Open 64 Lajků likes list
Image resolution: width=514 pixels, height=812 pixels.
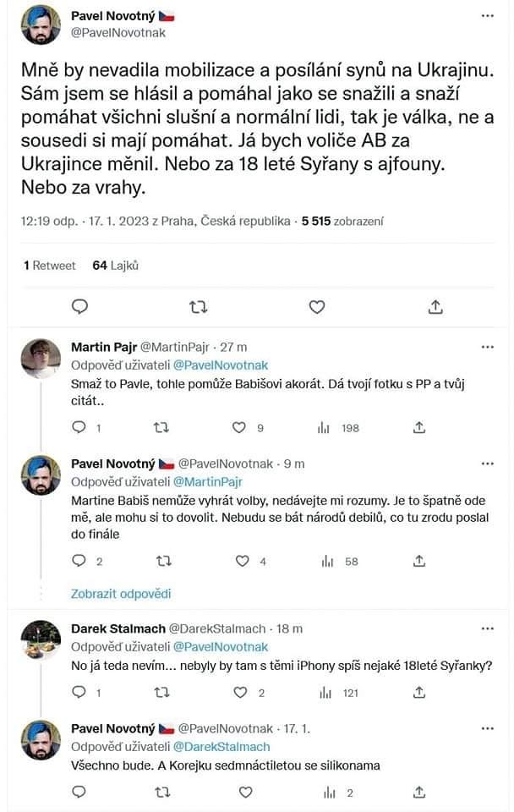(x=115, y=265)
